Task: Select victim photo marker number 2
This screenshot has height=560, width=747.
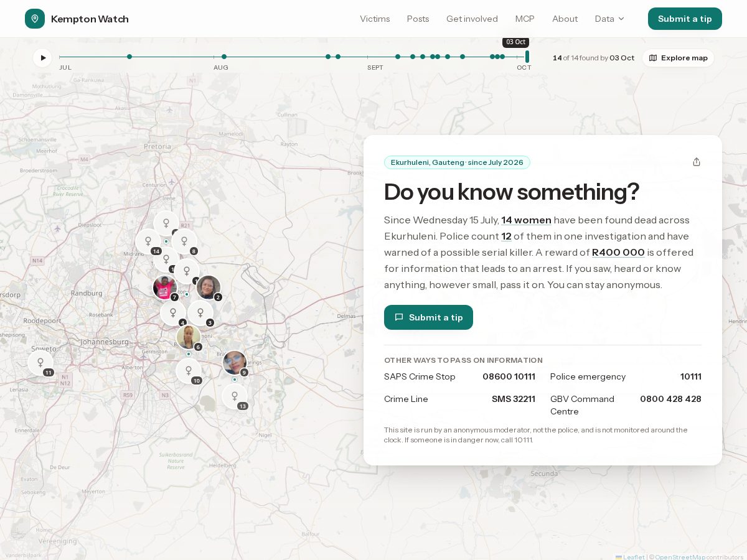Action: click(209, 287)
